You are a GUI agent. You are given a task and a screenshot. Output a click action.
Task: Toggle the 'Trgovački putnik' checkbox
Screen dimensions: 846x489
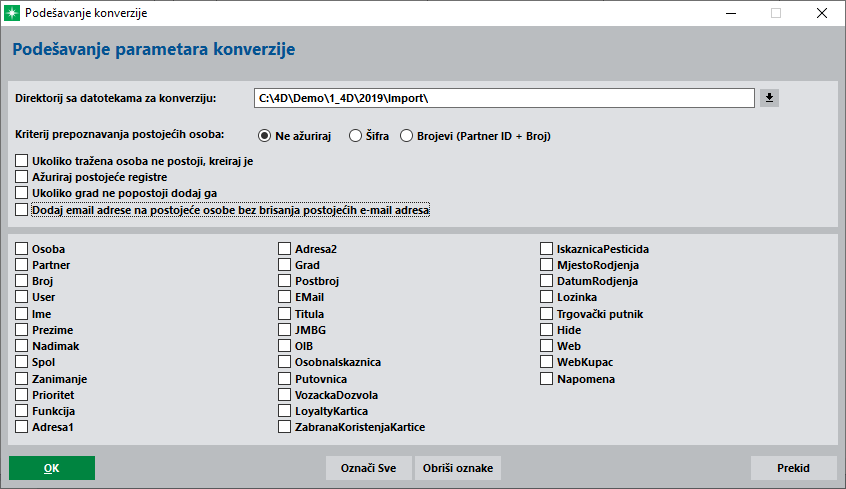point(547,314)
